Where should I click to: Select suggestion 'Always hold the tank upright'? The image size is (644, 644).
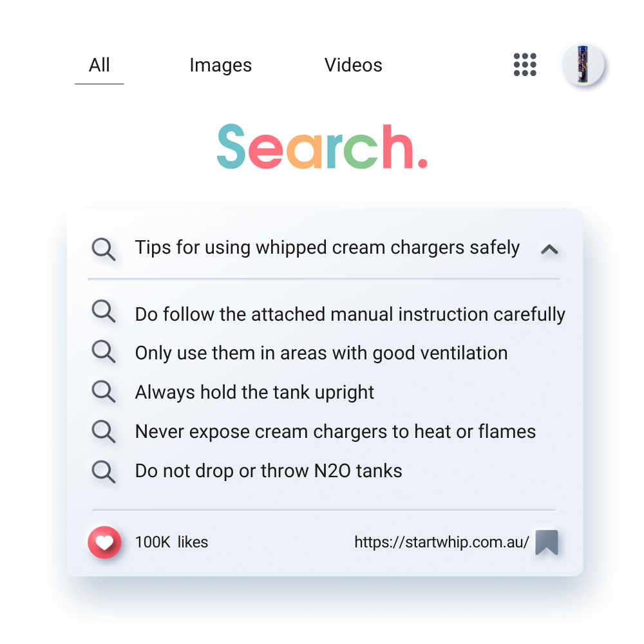tap(254, 392)
